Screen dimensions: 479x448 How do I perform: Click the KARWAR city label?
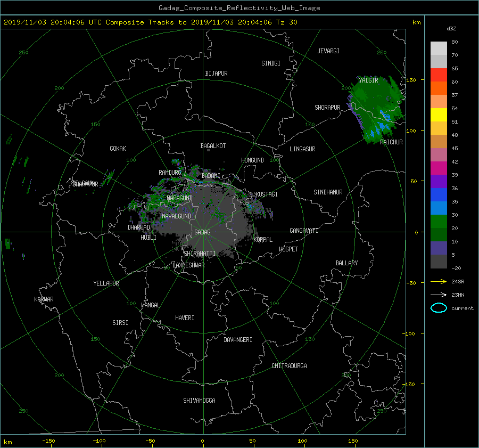pyautogui.click(x=44, y=299)
